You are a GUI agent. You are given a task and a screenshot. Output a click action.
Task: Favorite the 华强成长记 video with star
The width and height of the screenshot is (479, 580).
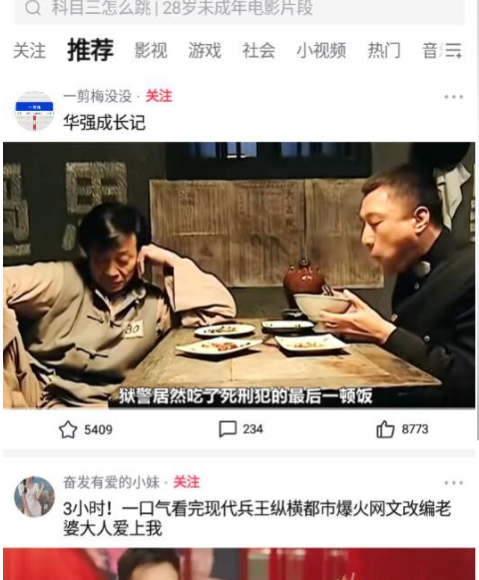(68, 429)
